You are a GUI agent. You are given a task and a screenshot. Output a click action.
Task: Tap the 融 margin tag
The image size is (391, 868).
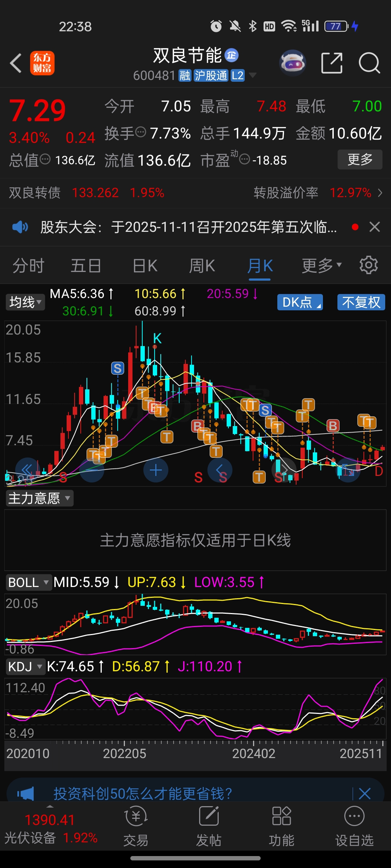185,76
